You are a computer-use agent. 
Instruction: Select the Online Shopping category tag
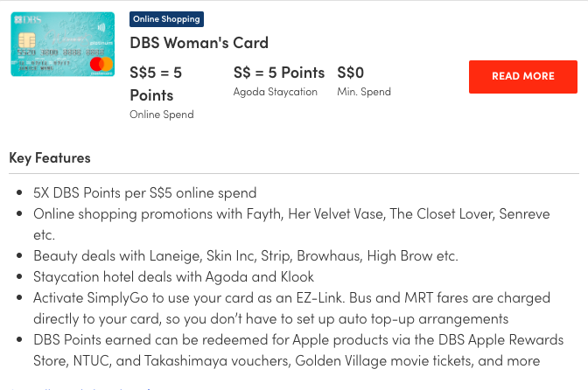[166, 18]
